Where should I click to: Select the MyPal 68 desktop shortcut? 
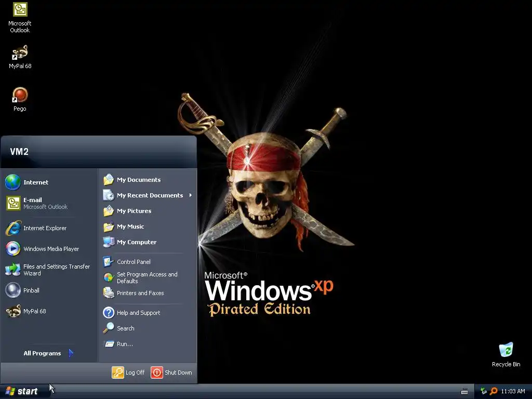20,57
